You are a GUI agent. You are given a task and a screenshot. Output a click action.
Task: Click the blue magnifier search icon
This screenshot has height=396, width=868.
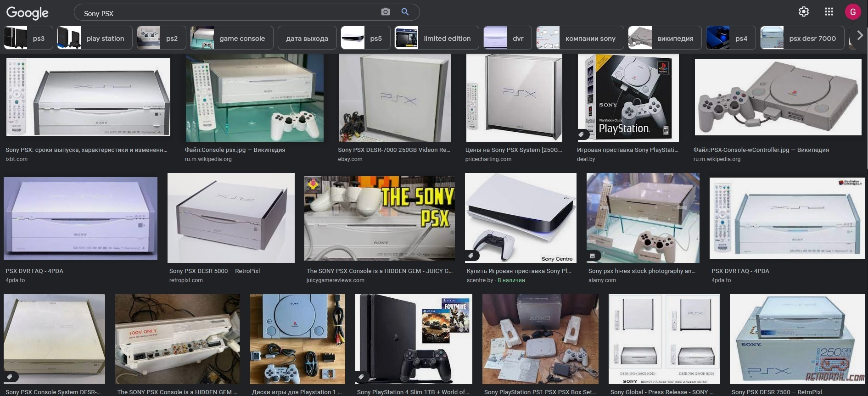point(405,12)
